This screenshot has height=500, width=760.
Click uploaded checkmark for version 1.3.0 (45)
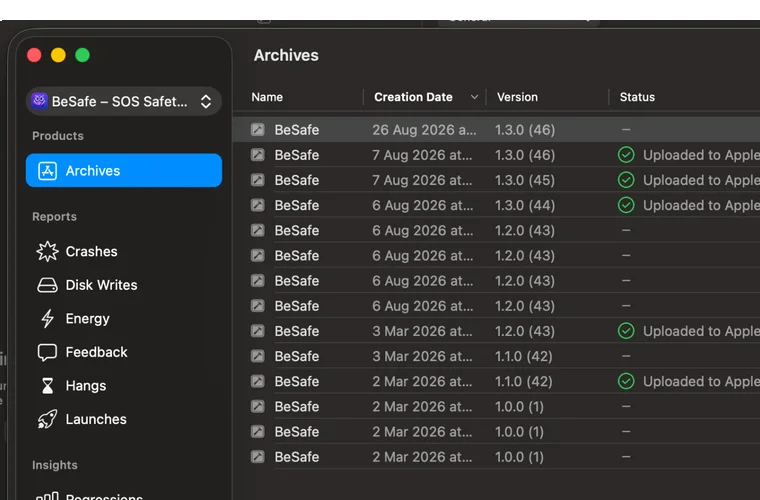coord(626,180)
